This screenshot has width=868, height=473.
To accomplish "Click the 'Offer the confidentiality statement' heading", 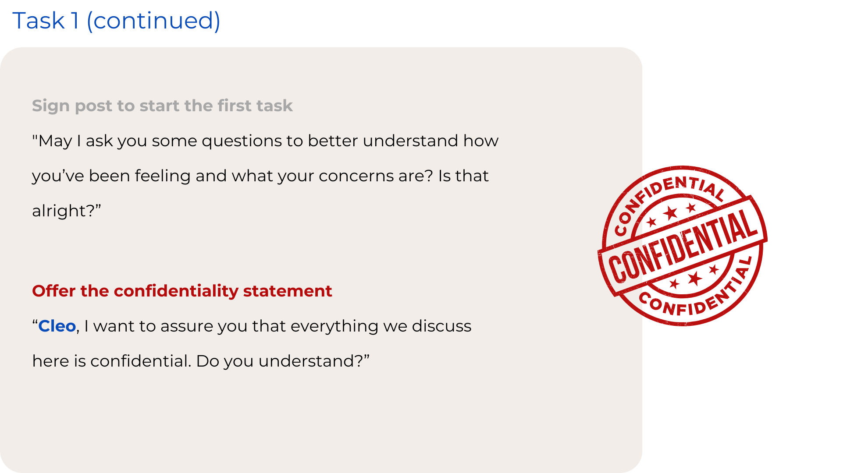I will pyautogui.click(x=182, y=291).
